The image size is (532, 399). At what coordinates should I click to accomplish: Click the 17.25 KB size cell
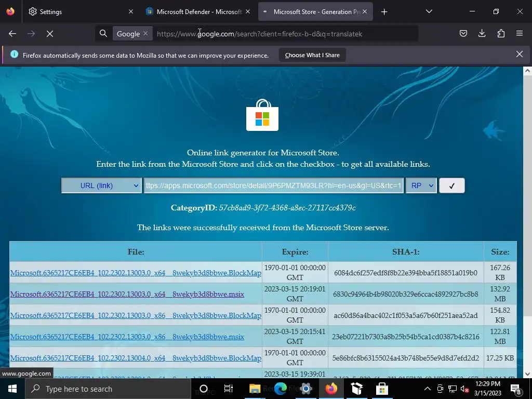point(500,358)
